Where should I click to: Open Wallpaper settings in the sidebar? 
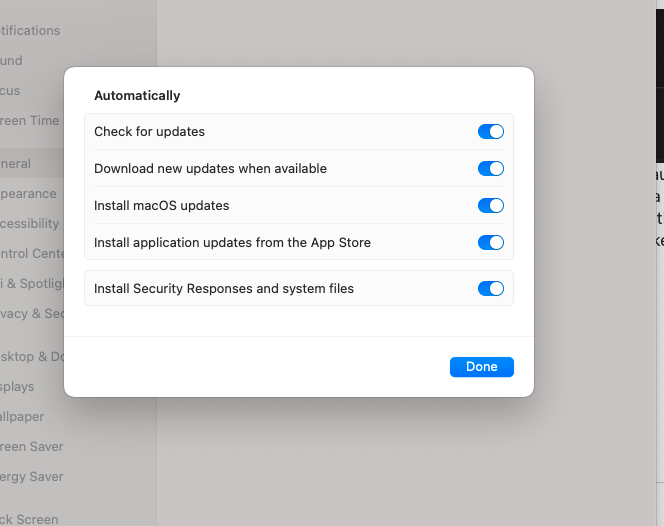[22, 416]
